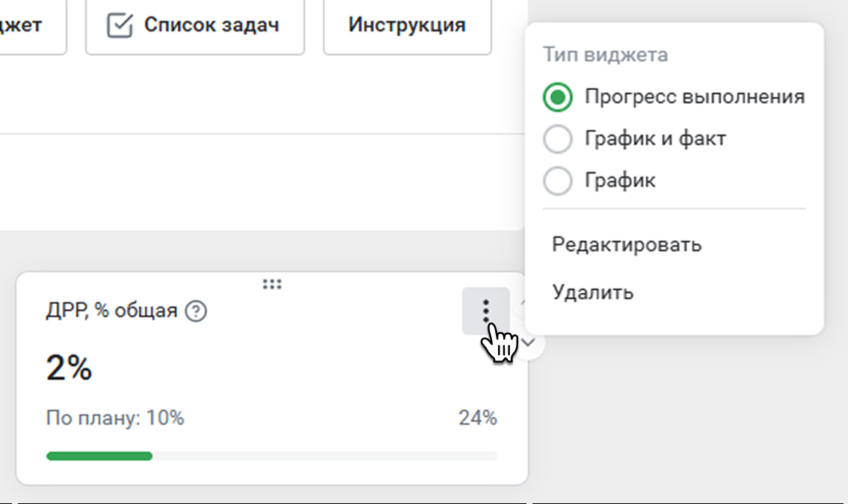Click the green progress bar in the widget
Screen dimensions: 848x504
[99, 455]
